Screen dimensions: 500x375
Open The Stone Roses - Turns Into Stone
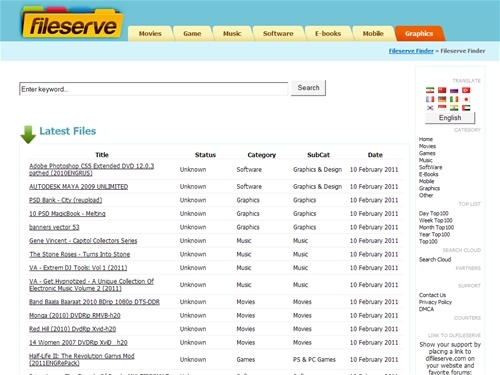pyautogui.click(x=80, y=254)
